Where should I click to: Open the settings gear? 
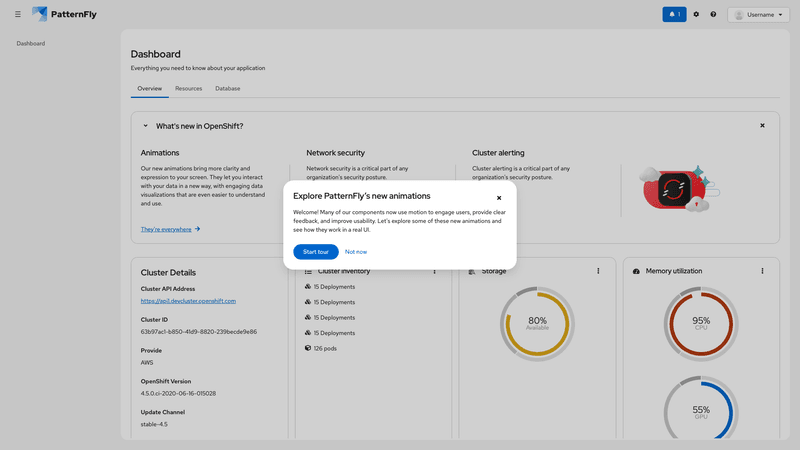click(x=697, y=15)
